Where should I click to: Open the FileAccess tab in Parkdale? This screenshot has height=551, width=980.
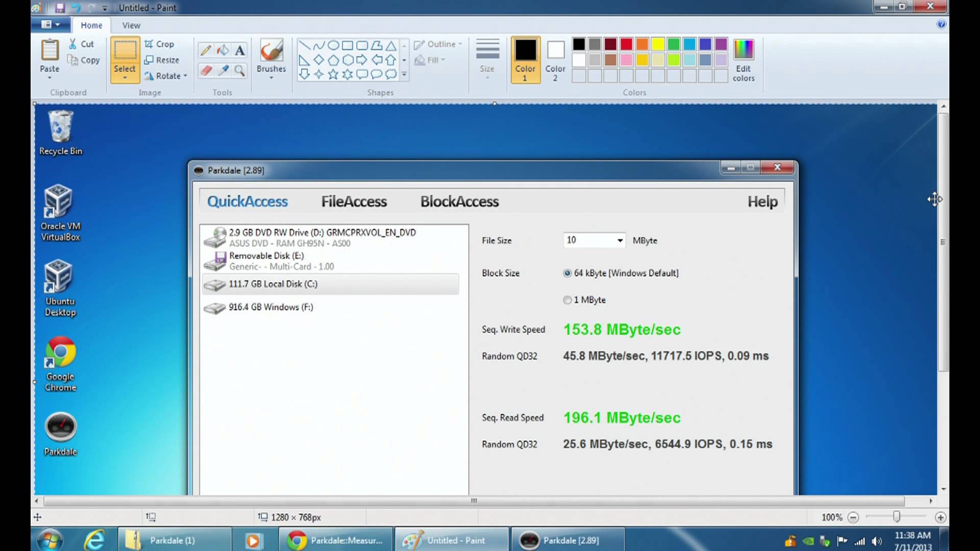(x=354, y=202)
